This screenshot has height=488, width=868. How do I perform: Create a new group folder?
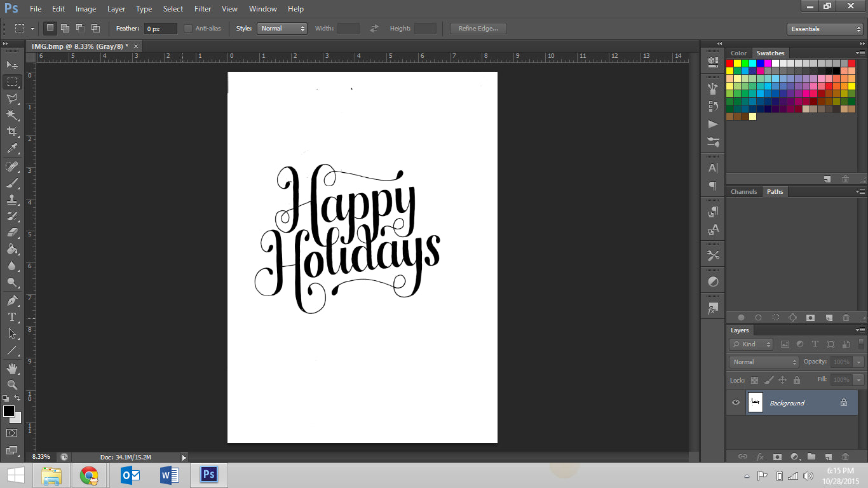pos(811,456)
